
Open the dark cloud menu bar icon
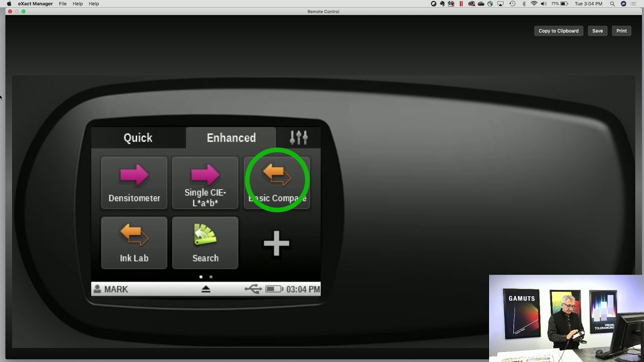coord(481,4)
